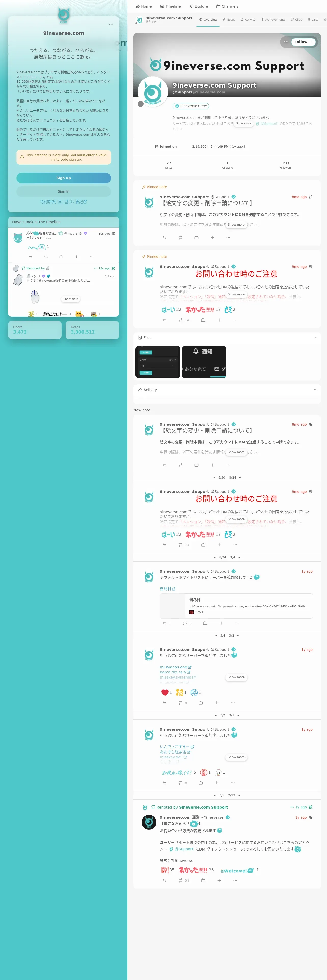Viewport: 327px width, 980px height.
Task: Open the mi.kyanos.one link
Action: [x=175, y=667]
